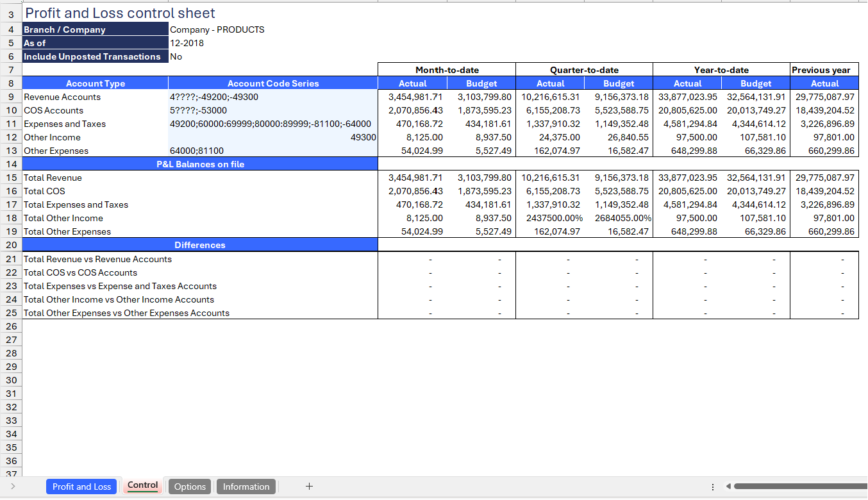Select the Other Expenses cell in row 13
The height and width of the screenshot is (500, 868).
(x=96, y=151)
